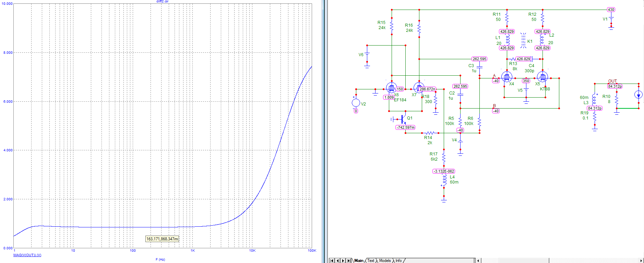Select the R15 resistor symbol
The width and height of the screenshot is (644, 263).
click(392, 26)
